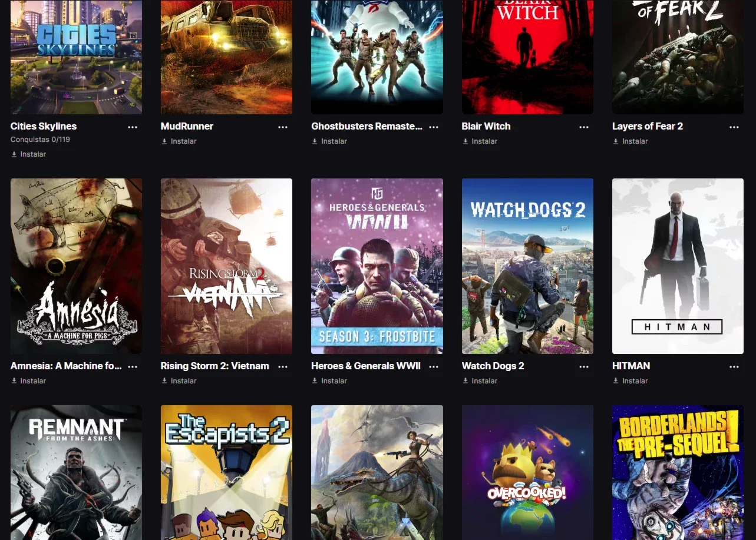Screen dimensions: 756x540
Task: Open the Amnesia A Machine for Pigs cover
Action: point(76,266)
